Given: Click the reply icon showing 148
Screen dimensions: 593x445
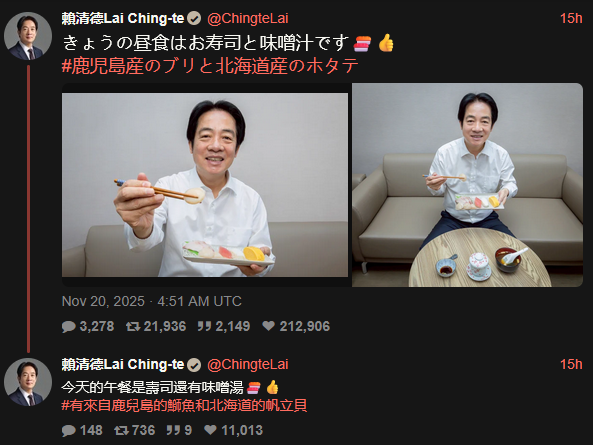Looking at the screenshot, I should 69,430.
